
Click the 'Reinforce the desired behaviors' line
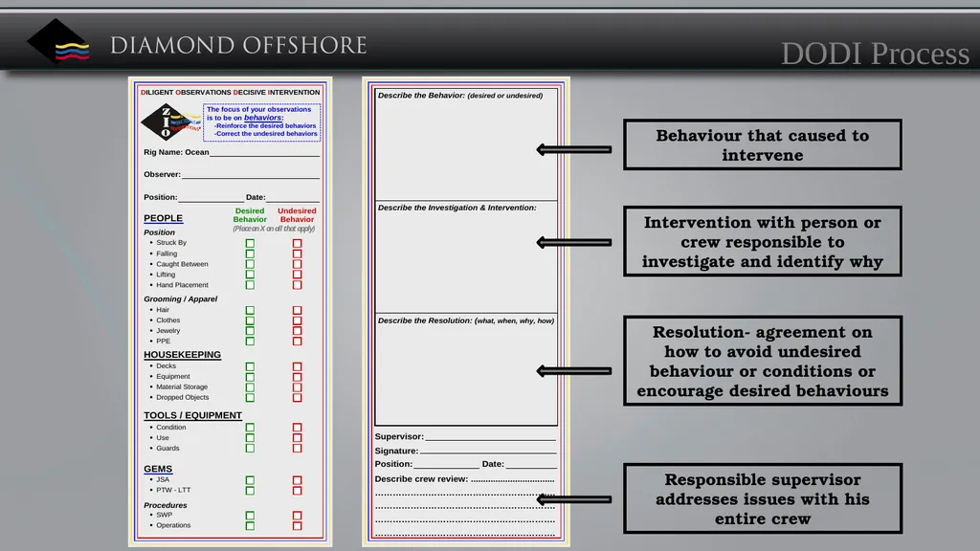point(266,125)
